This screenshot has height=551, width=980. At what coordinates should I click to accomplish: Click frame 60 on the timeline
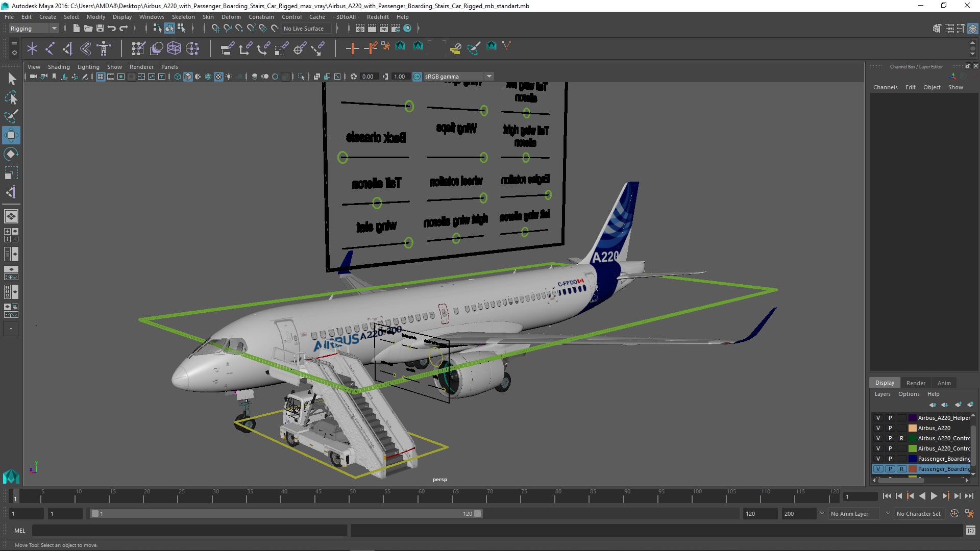421,496
